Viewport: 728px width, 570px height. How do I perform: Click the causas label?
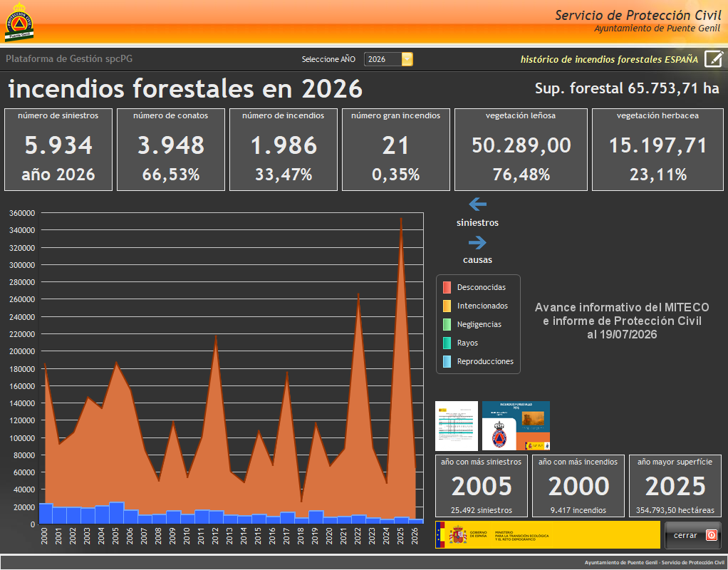click(x=477, y=260)
